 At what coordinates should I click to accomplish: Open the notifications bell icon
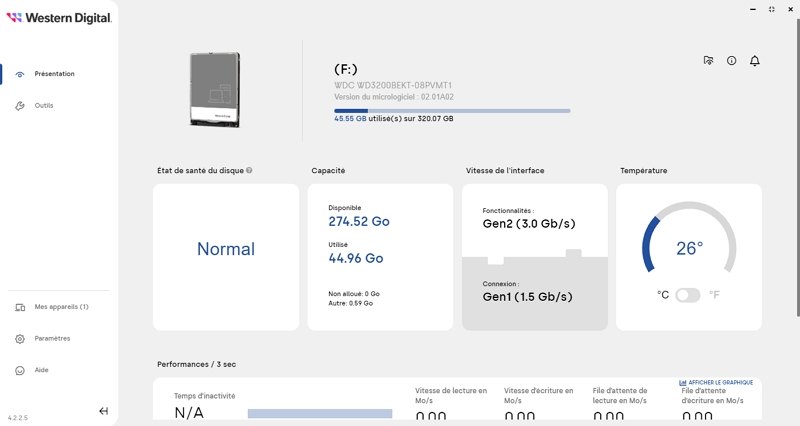pos(755,61)
